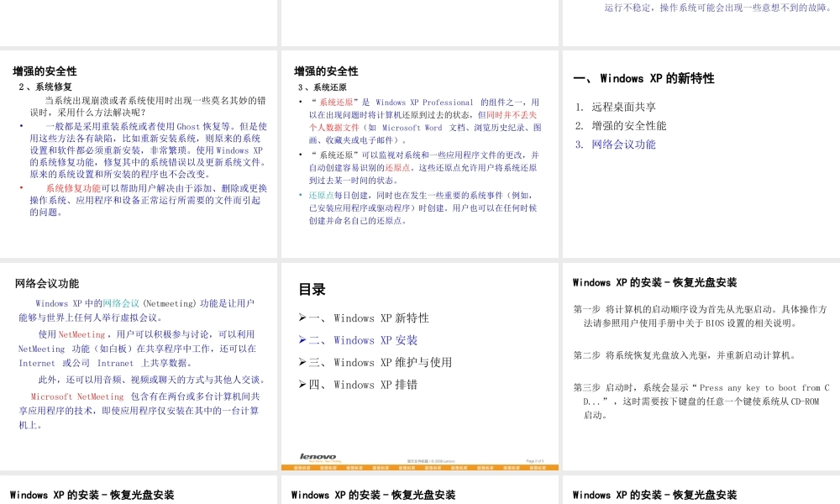Click red text 同时并不丢失个人数据文件

pyautogui.click(x=423, y=121)
